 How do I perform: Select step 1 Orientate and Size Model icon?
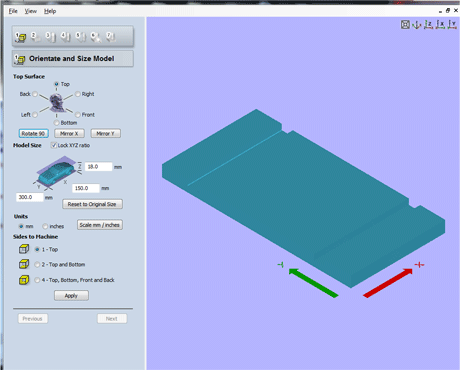(21, 37)
